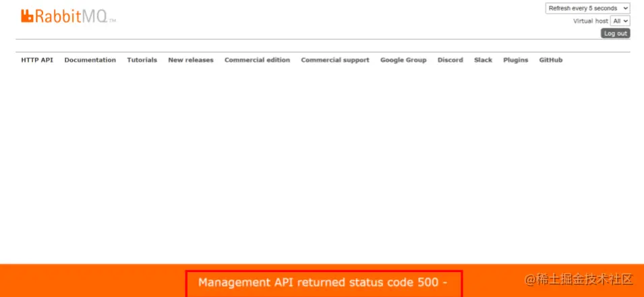
Task: Click the Virtual host label
Action: pos(591,21)
